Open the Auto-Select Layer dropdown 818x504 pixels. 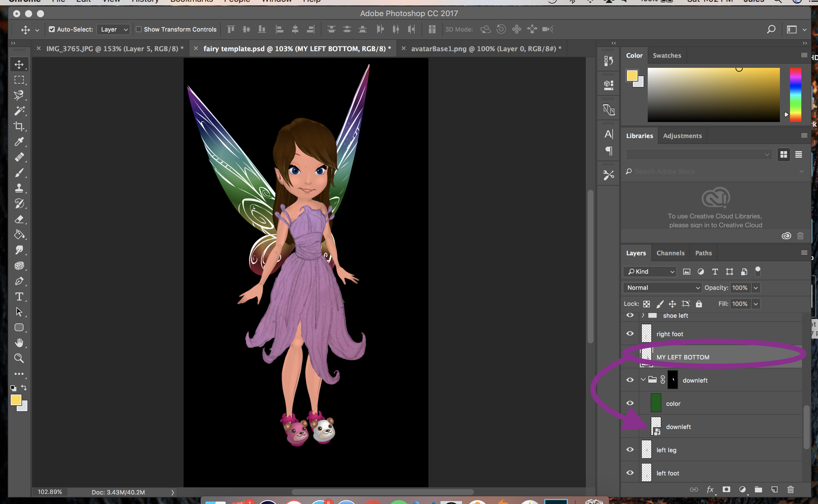pyautogui.click(x=113, y=29)
